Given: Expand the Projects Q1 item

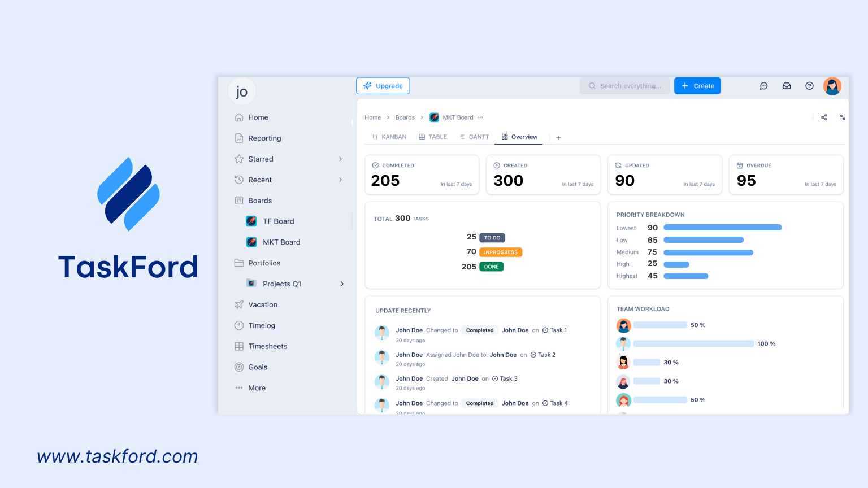Looking at the screenshot, I should tap(342, 284).
